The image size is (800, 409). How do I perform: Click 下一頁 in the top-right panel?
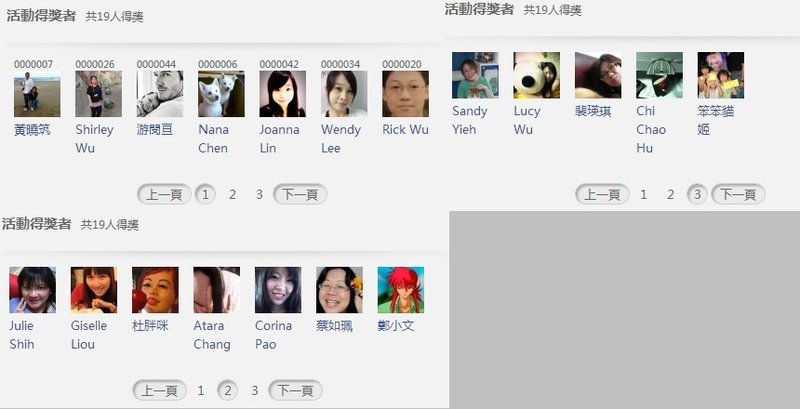tap(738, 194)
